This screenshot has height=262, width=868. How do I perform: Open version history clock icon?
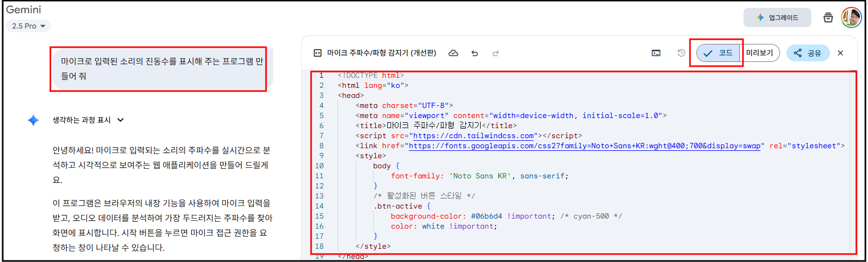[681, 53]
